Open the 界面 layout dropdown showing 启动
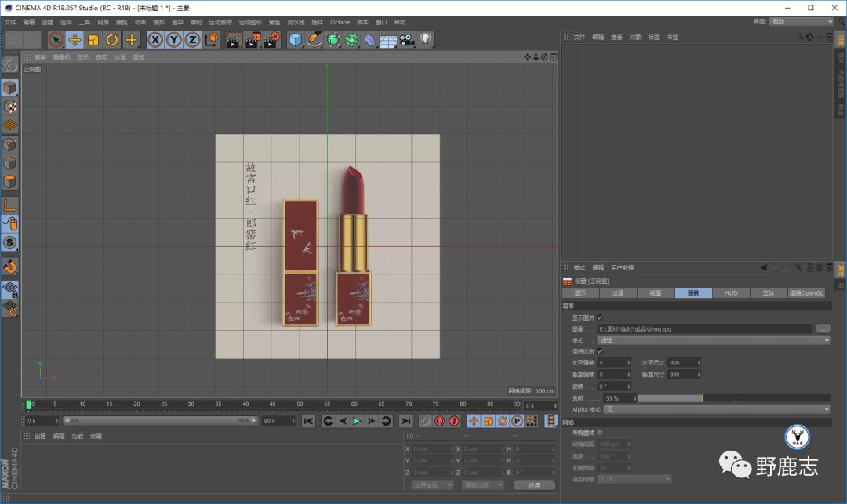Screen dimensions: 847x504 click(x=801, y=22)
